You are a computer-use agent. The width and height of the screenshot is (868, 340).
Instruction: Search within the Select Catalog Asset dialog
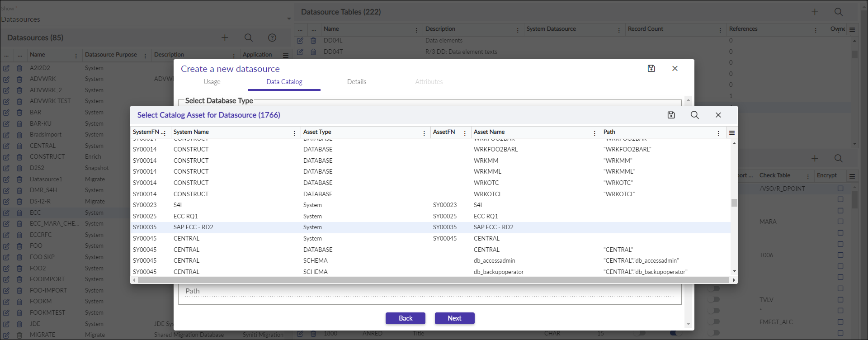(695, 115)
